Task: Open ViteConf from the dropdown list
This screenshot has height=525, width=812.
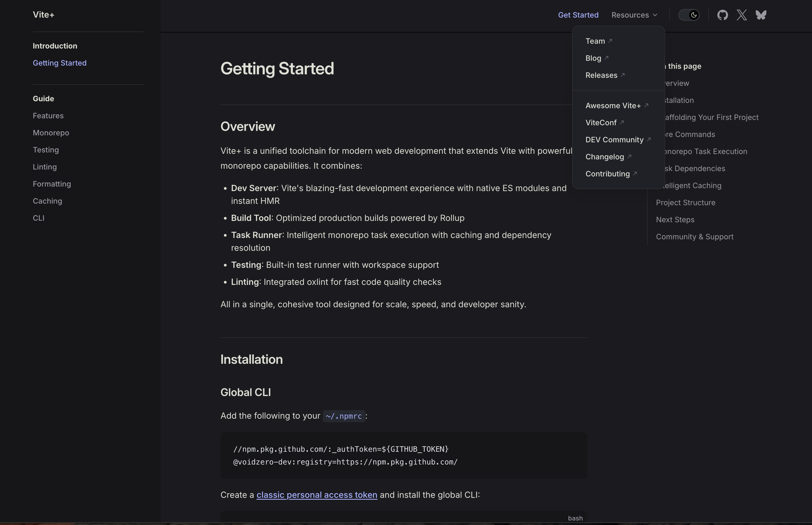Action: pyautogui.click(x=601, y=123)
